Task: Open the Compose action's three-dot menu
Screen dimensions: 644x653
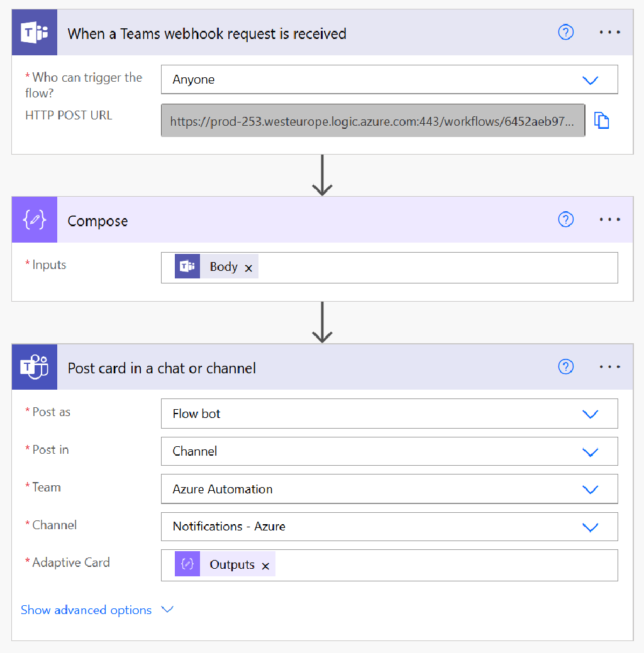Action: tap(610, 219)
